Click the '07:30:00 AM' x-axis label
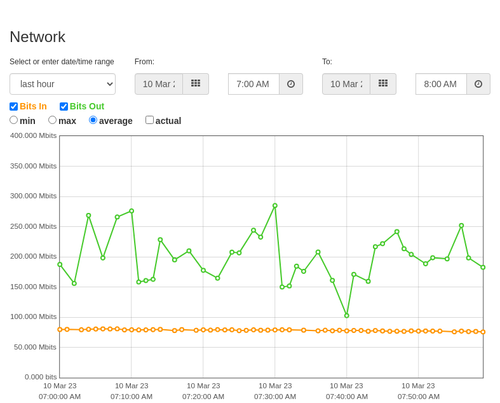 (x=275, y=397)
